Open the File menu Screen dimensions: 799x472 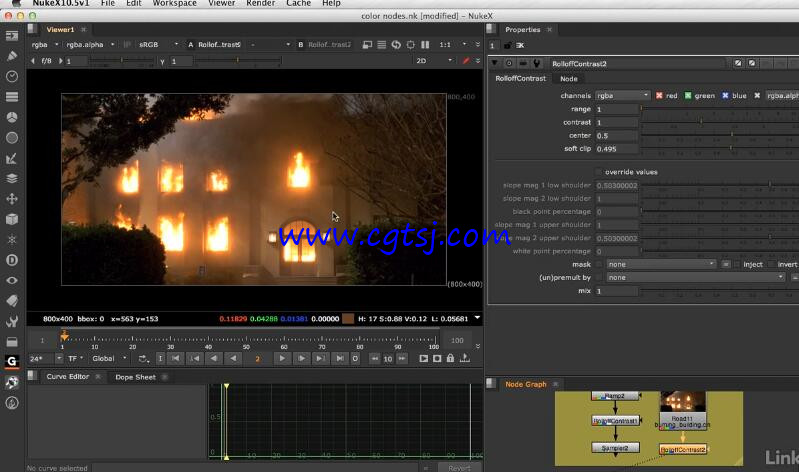108,4
